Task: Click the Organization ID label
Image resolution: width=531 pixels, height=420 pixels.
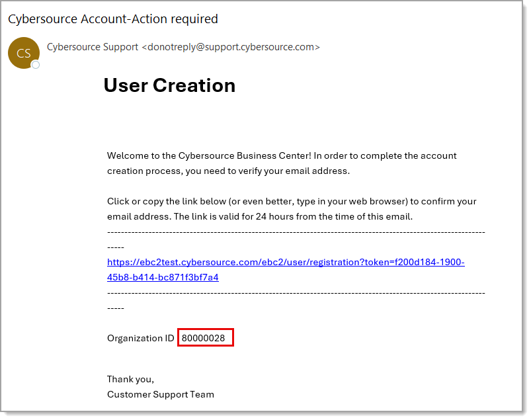Action: 140,338
